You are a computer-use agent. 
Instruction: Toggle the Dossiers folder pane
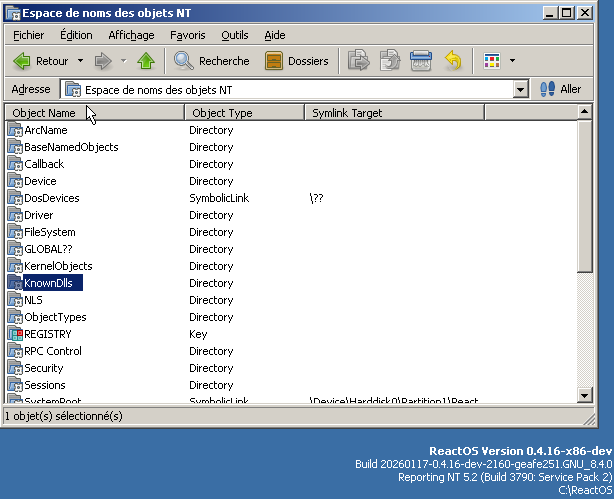point(297,61)
